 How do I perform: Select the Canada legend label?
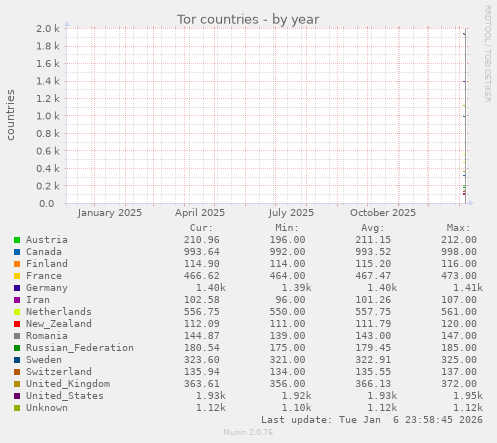[44, 252]
